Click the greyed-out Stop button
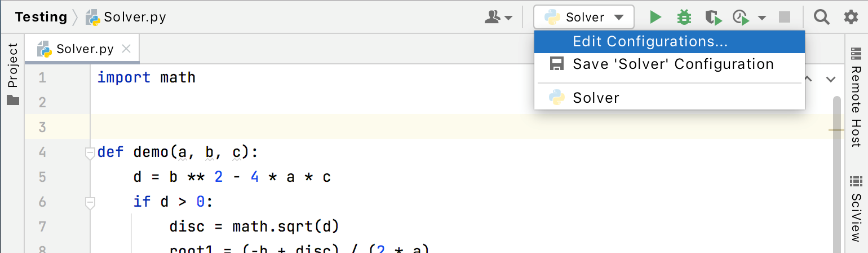Screen dimensions: 868x253 [785, 18]
